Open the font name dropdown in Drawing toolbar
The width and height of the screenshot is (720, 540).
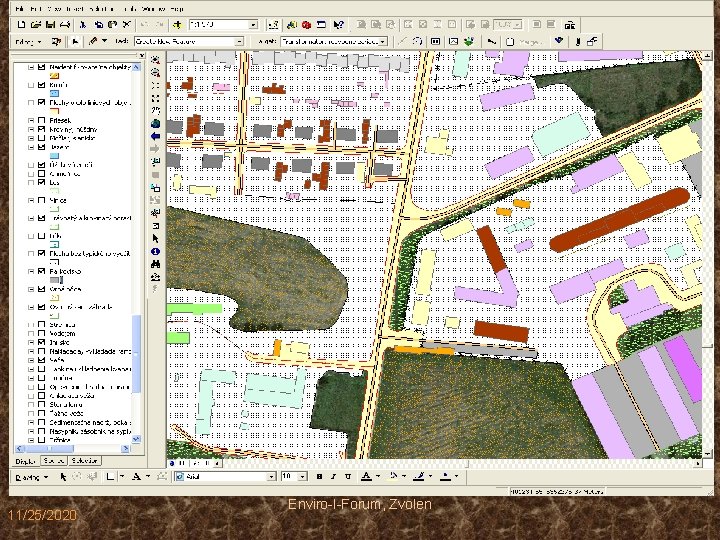coord(270,477)
